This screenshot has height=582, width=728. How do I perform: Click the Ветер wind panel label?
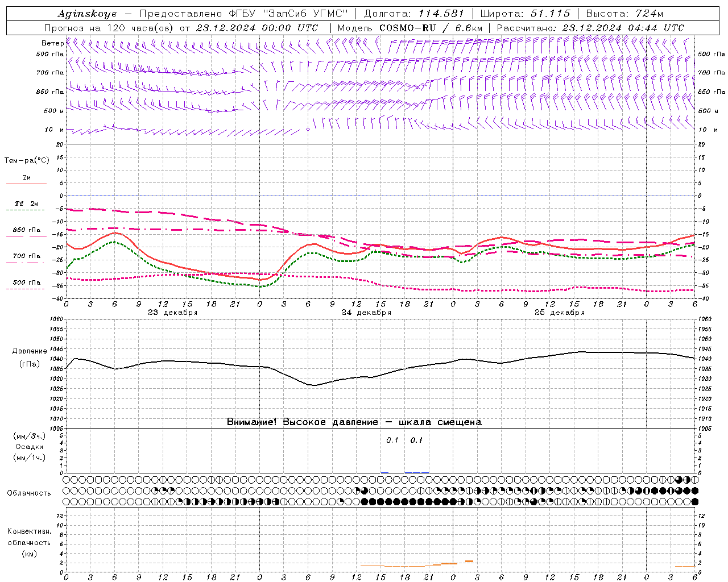[x=52, y=43]
